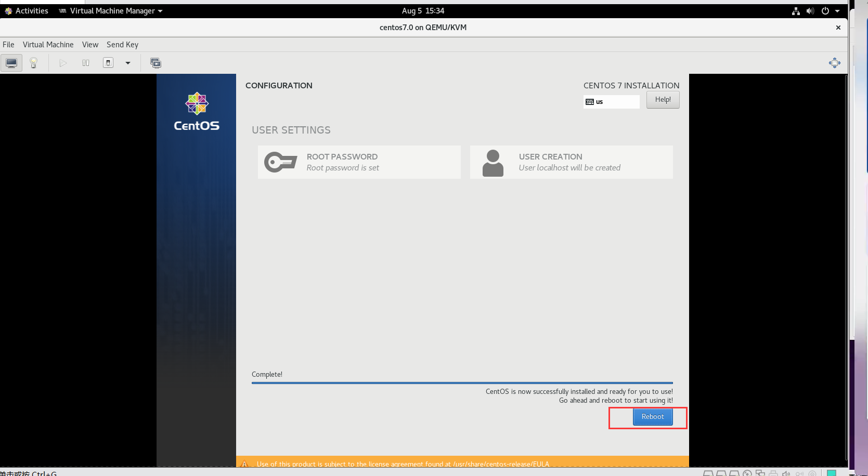Click the "CONFIGURATION" heading

[279, 86]
